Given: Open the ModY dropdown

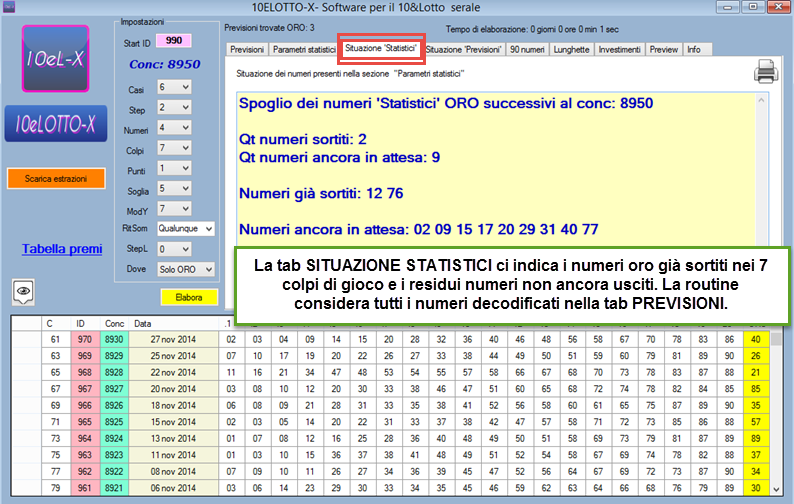Looking at the screenshot, I should point(174,209).
